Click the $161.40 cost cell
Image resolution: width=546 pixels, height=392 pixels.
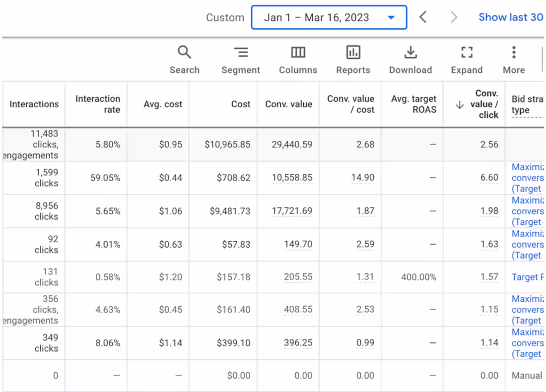click(x=233, y=310)
